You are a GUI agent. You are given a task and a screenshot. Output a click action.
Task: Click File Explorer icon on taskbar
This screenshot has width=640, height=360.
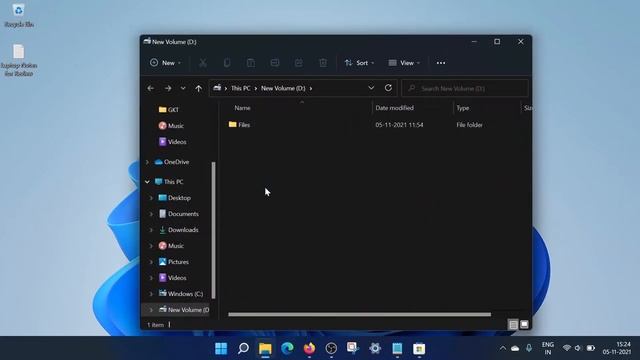click(265, 348)
